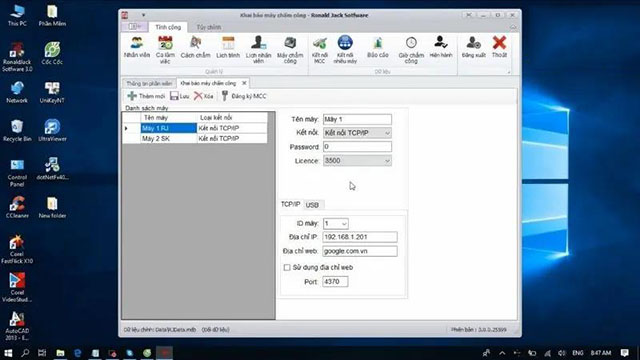Click the Địa chỉ IP input field
This screenshot has height=360, width=640.
pyautogui.click(x=360, y=237)
